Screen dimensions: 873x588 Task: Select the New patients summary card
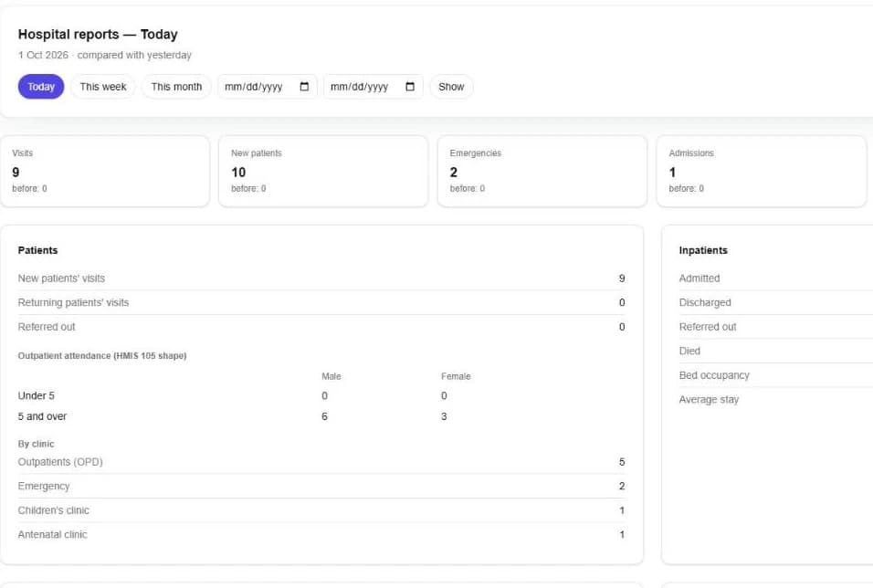click(x=323, y=171)
